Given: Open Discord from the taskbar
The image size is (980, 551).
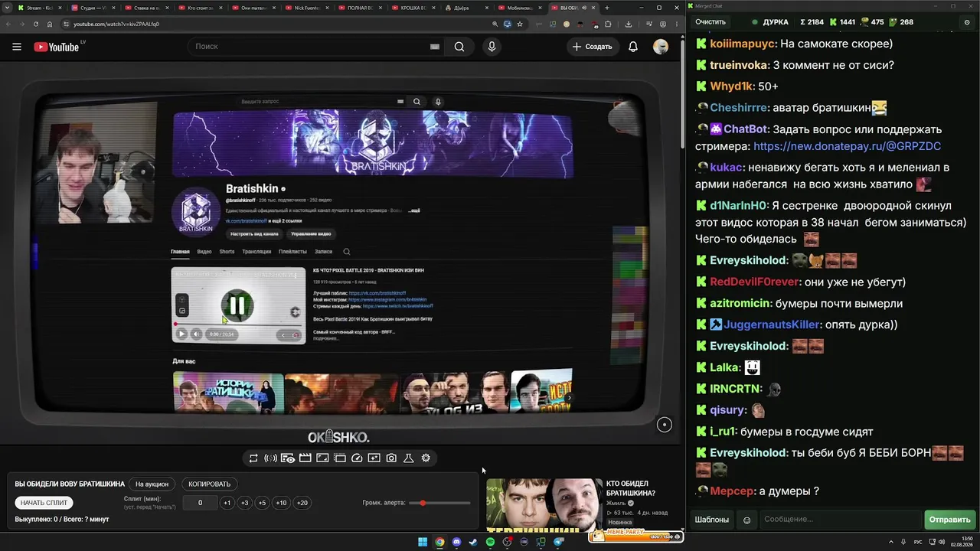Looking at the screenshot, I should (456, 543).
